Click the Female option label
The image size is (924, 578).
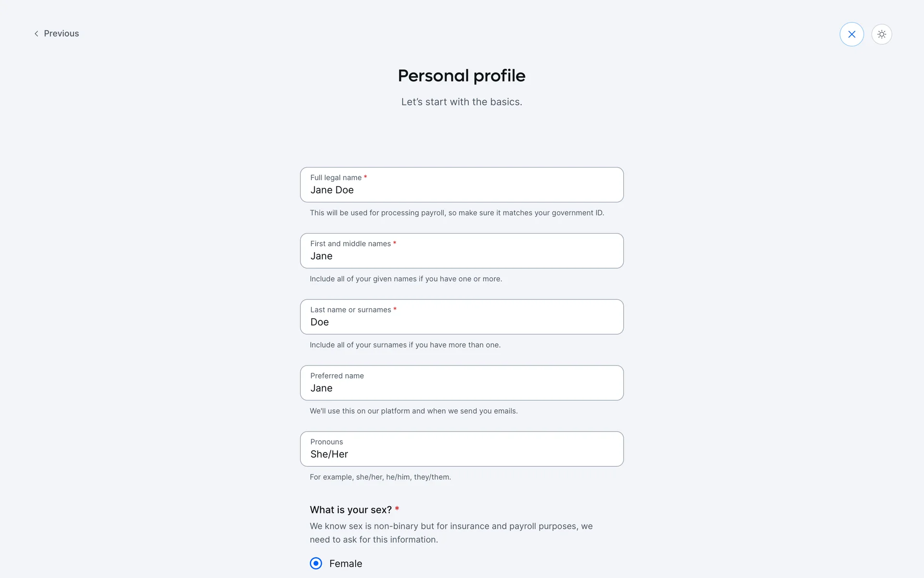pyautogui.click(x=346, y=564)
